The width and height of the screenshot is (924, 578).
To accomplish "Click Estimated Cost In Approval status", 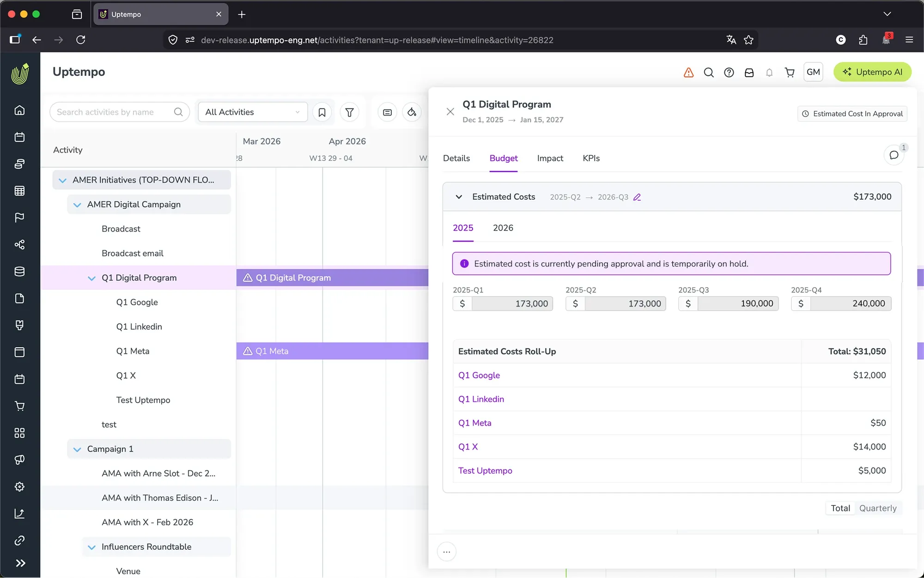I will (852, 114).
